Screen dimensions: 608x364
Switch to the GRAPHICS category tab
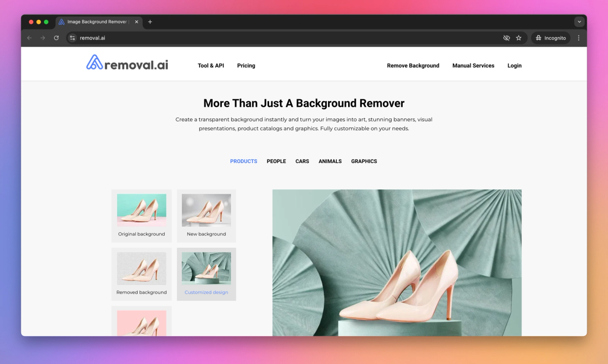pyautogui.click(x=364, y=161)
